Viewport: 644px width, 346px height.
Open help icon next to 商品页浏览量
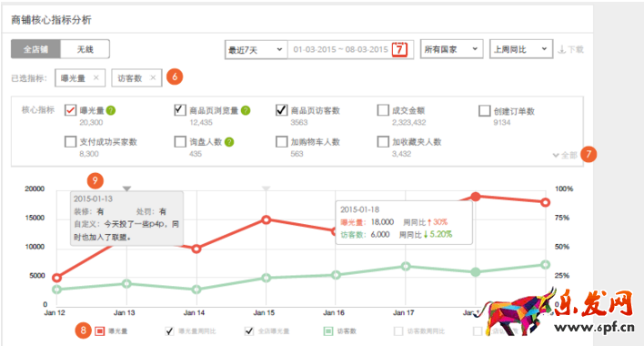(246, 110)
